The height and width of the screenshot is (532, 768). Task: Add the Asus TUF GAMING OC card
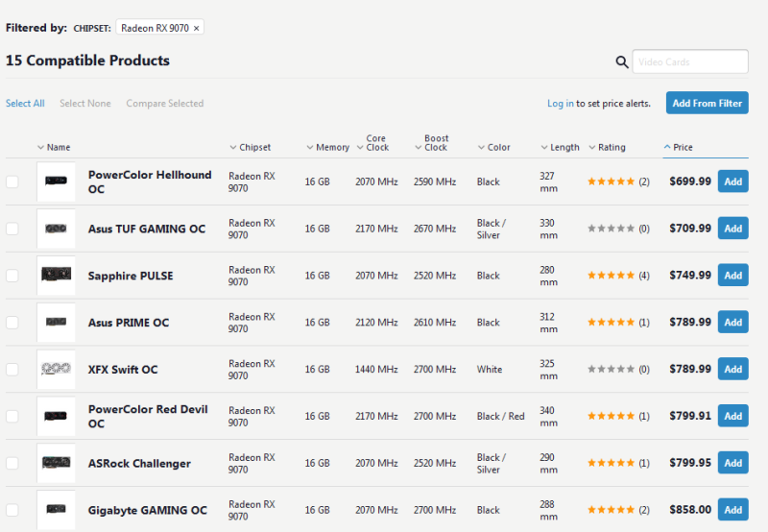coord(732,229)
